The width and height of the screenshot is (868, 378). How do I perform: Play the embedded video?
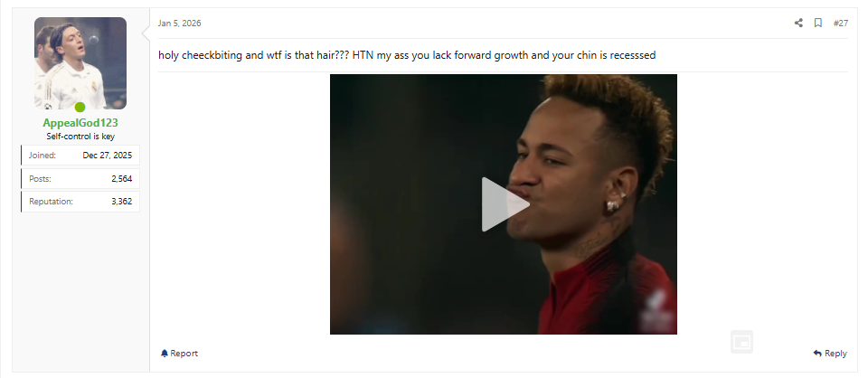pyautogui.click(x=504, y=204)
